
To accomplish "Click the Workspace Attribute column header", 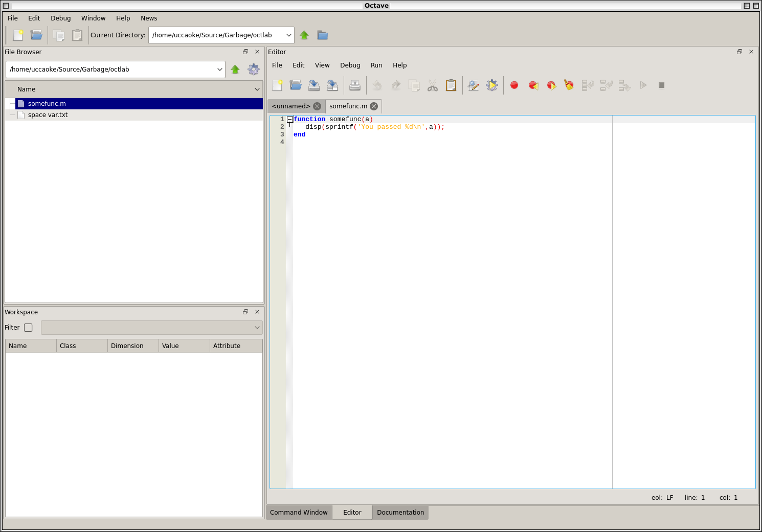I will (236, 346).
